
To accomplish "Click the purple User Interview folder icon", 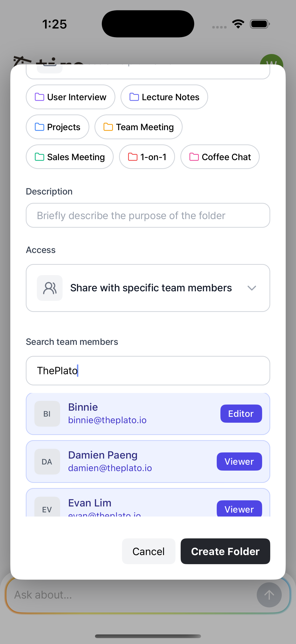I will (x=40, y=97).
